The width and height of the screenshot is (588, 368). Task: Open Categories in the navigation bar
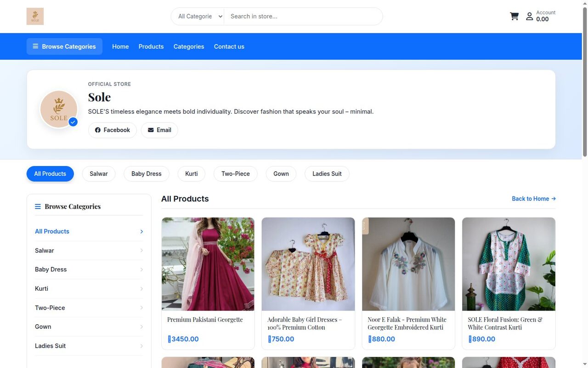189,46
